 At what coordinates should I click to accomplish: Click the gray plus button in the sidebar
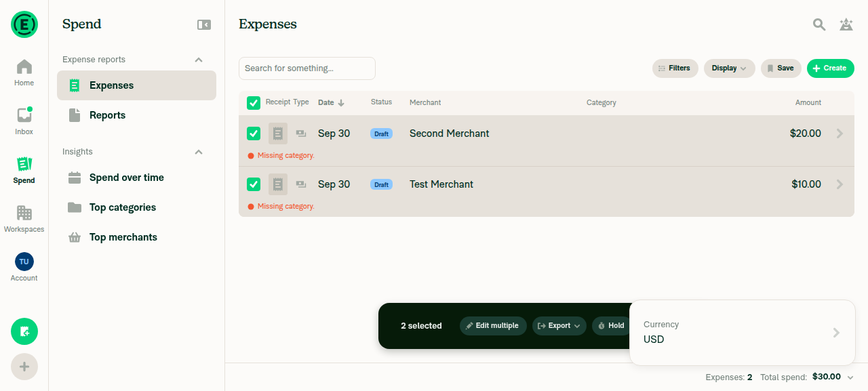point(24,367)
